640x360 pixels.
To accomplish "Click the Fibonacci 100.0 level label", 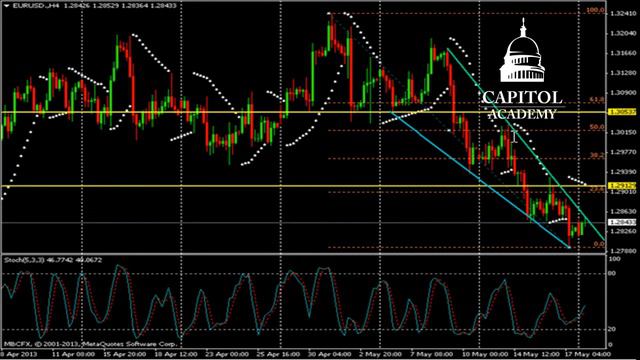I will coord(596,10).
